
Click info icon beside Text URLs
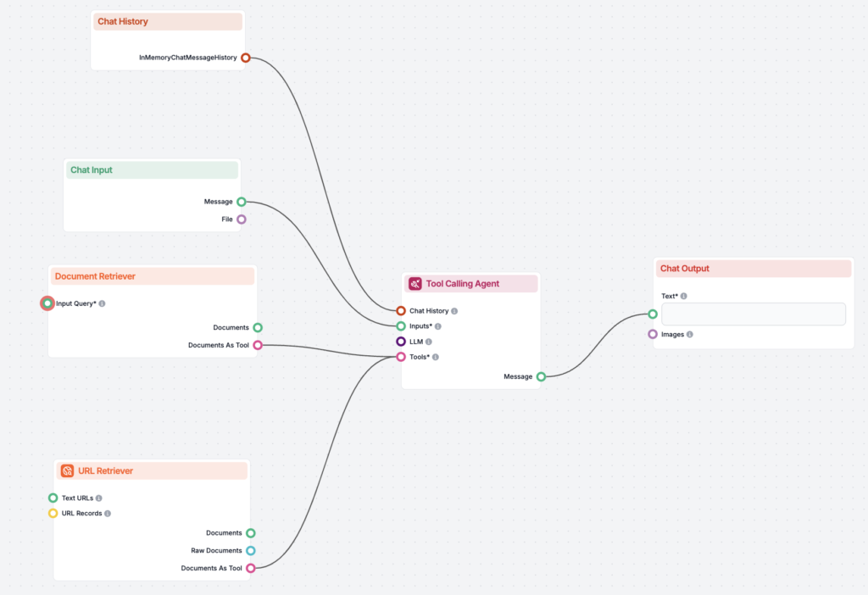(99, 498)
